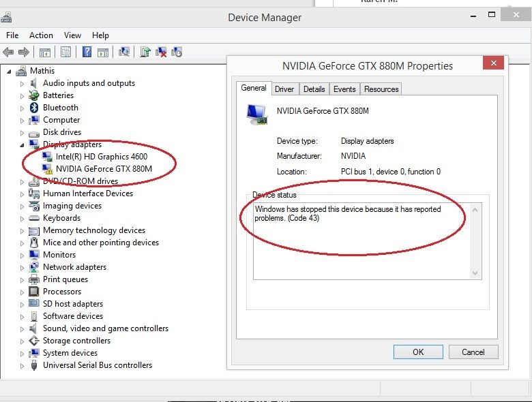The image size is (532, 402).
Task: Click the 'PCI bus 1, device 0, function 0' location text
Action: pyautogui.click(x=391, y=172)
